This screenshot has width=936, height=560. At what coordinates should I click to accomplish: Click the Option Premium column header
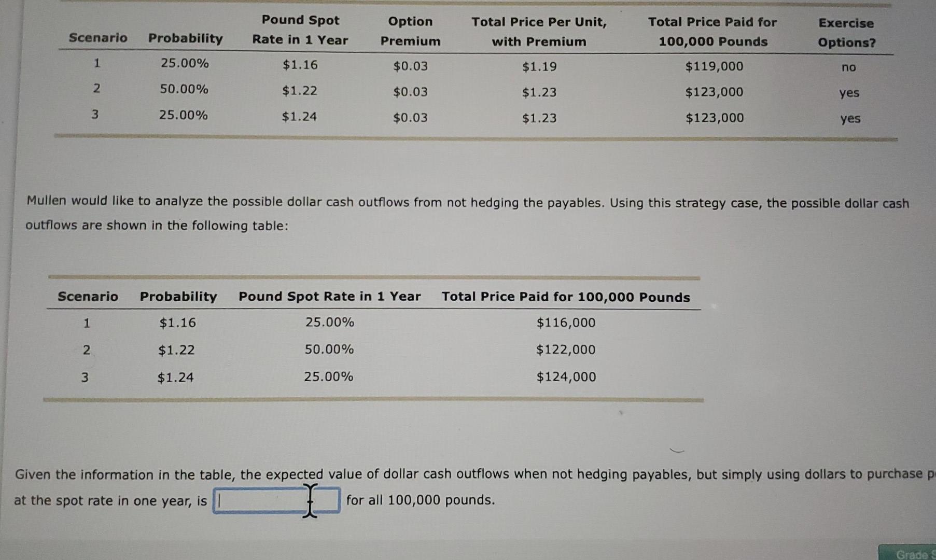pyautogui.click(x=409, y=31)
